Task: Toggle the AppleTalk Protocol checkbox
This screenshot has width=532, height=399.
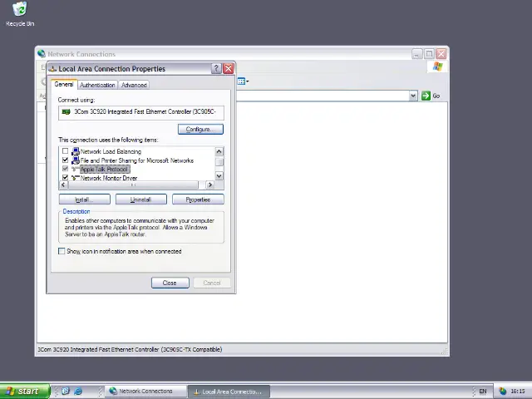Action: pyautogui.click(x=65, y=169)
